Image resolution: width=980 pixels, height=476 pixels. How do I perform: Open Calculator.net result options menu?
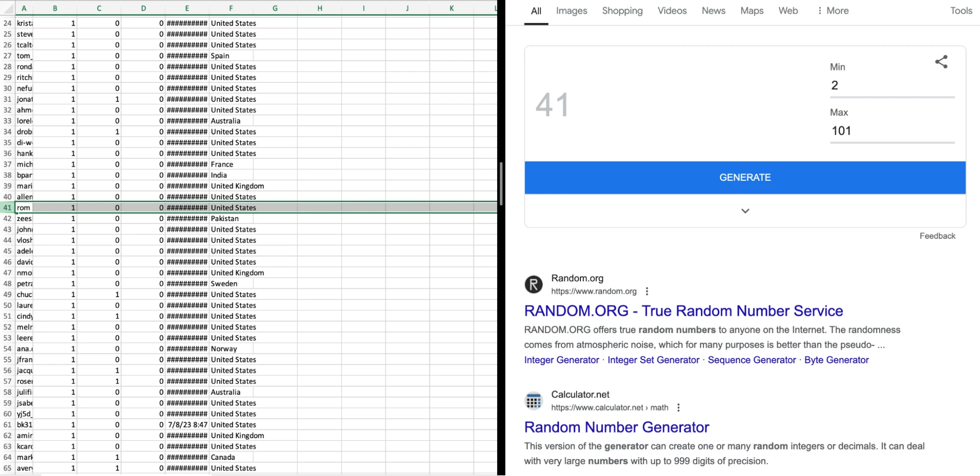(x=678, y=407)
